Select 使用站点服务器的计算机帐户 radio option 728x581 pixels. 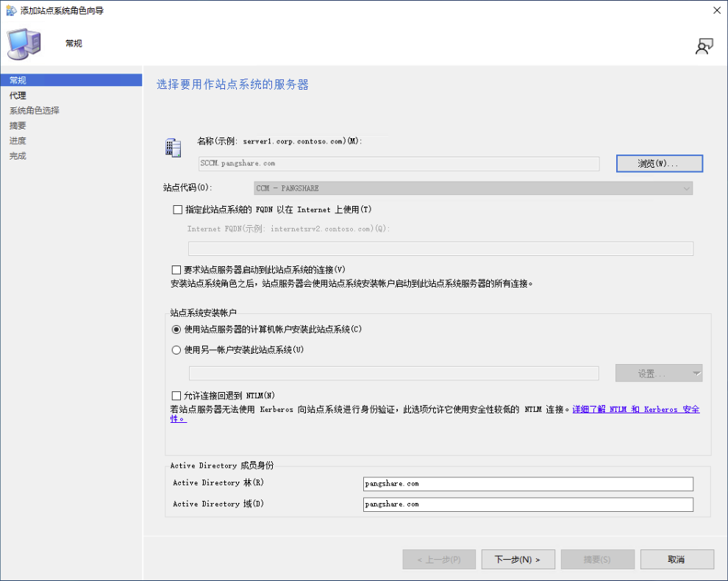(176, 329)
